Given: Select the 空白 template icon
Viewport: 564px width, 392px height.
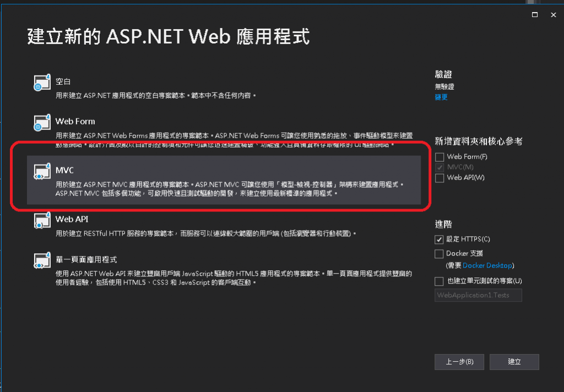Looking at the screenshot, I should 42,83.
